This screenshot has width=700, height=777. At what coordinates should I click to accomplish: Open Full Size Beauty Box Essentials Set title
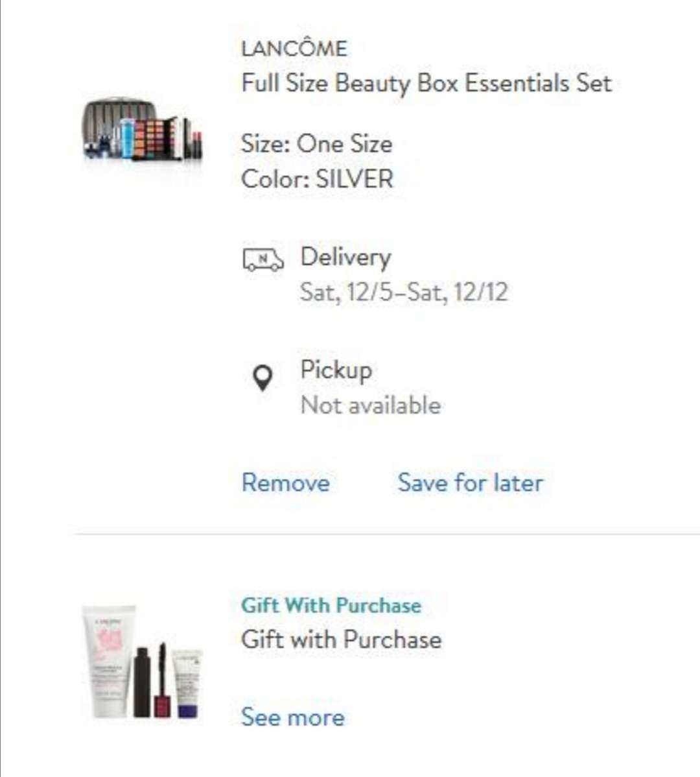point(426,83)
